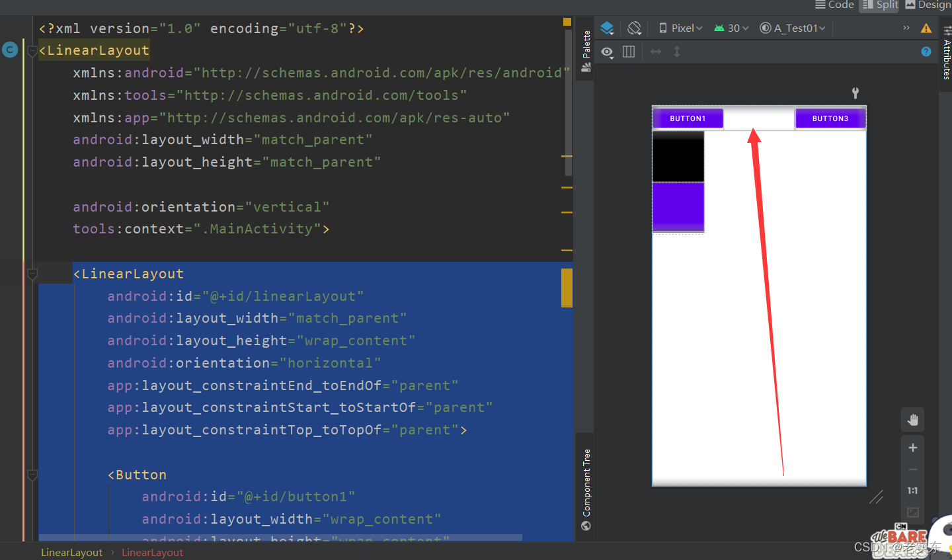Collapse the Button tag fold marker
The height and width of the screenshot is (560, 952).
32,475
